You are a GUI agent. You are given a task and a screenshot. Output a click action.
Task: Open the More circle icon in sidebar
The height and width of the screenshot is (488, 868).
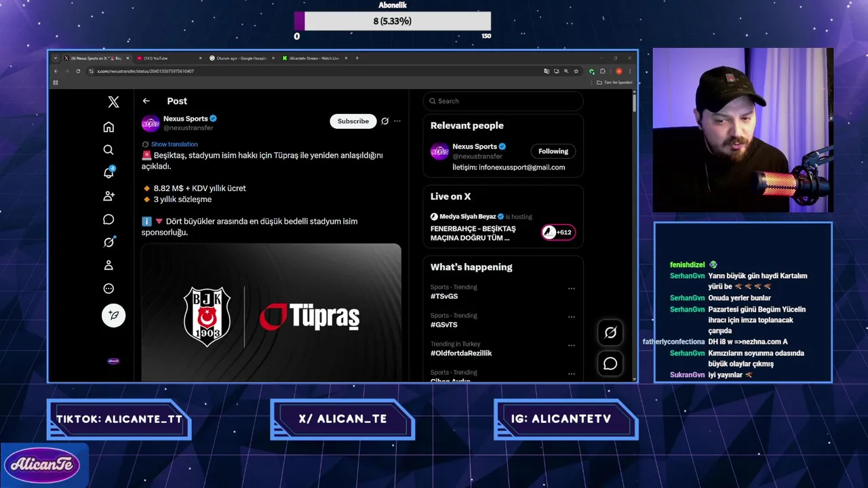(x=108, y=288)
